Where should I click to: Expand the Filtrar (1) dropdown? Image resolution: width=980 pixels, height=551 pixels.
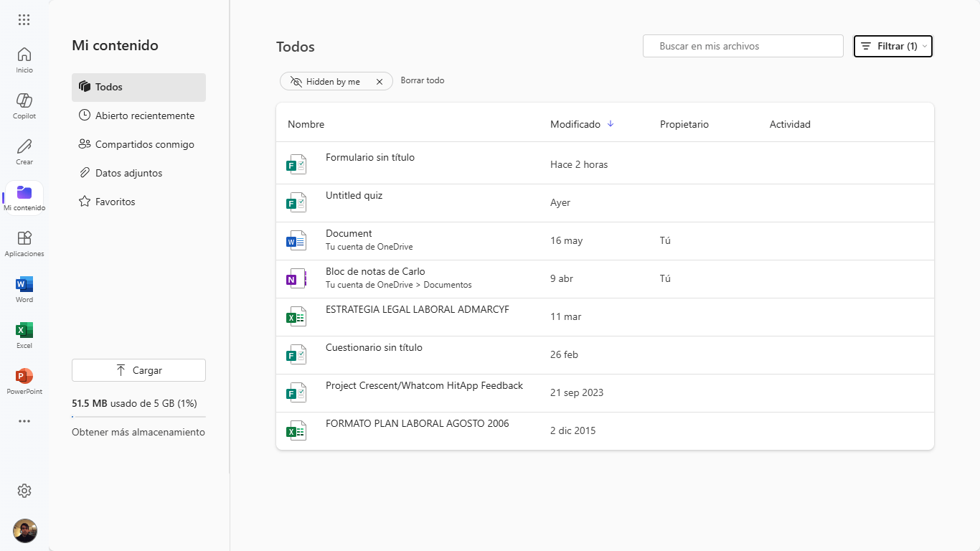[x=892, y=46]
